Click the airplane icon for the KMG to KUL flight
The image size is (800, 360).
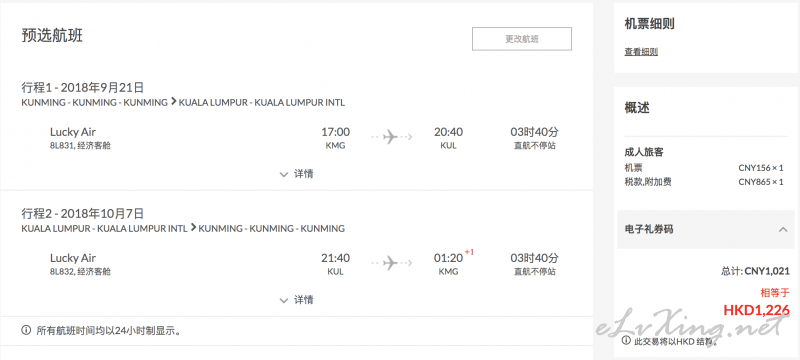click(391, 137)
